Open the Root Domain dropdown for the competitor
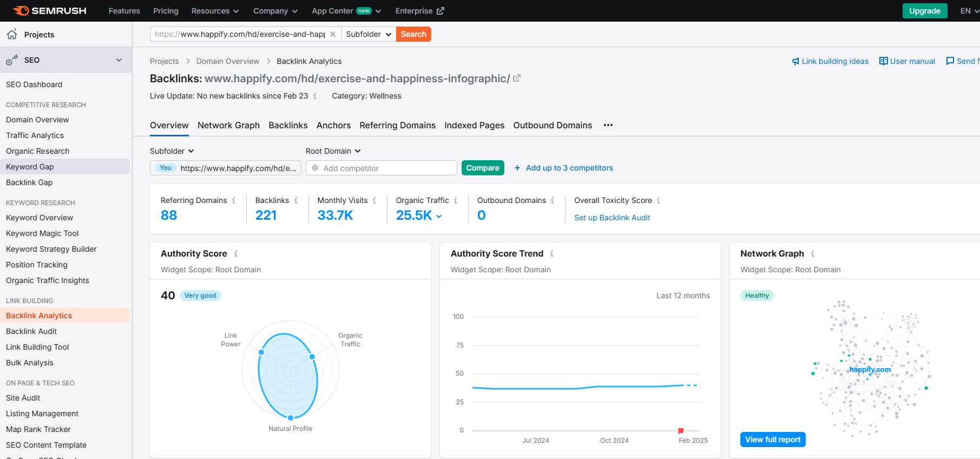This screenshot has width=980, height=459. [333, 151]
